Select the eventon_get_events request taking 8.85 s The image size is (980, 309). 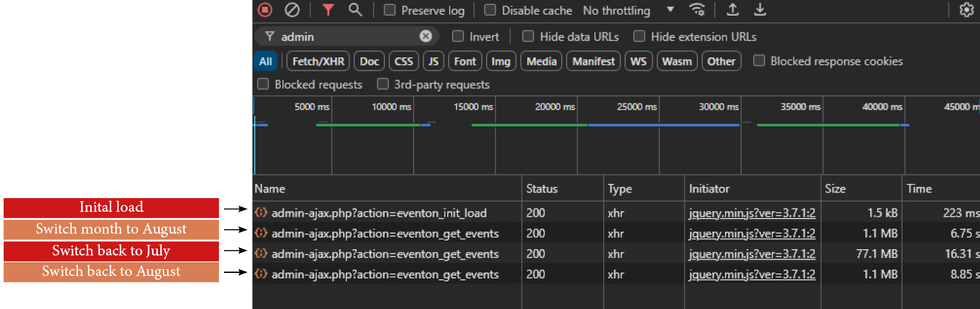616,274
